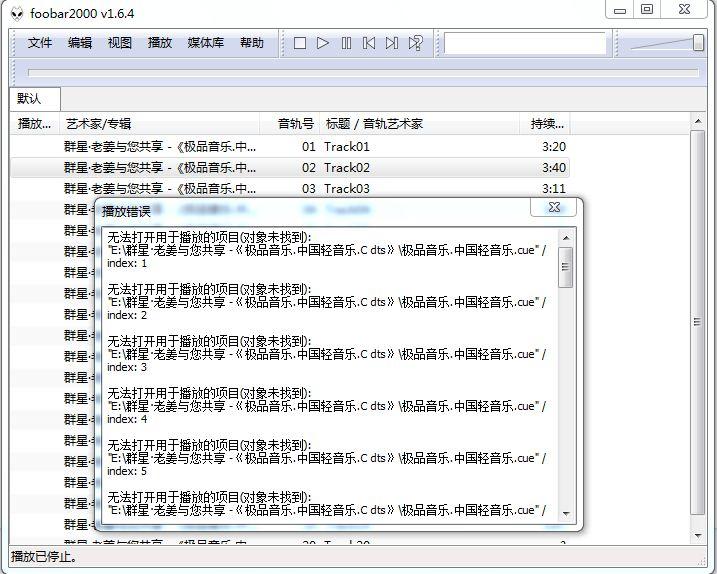717x574 pixels.
Task: Switch to the 默认 playlist tab
Action: coord(35,99)
